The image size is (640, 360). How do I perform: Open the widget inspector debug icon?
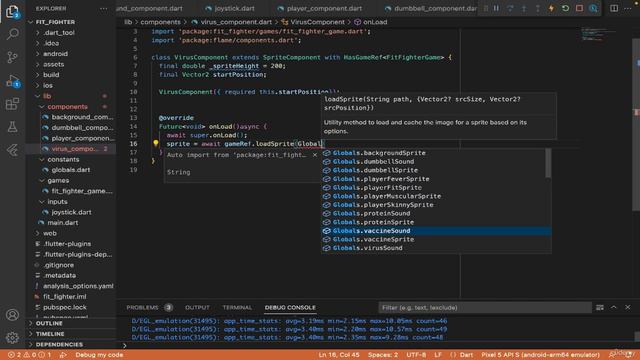point(593,8)
